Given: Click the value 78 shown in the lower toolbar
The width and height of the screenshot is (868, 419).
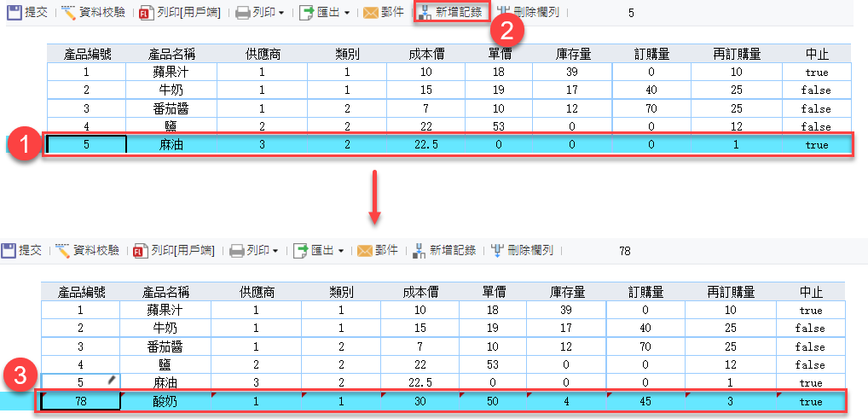Looking at the screenshot, I should (x=624, y=251).
